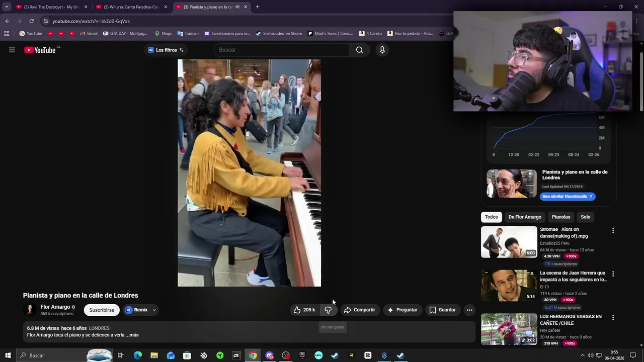Open Task View in taskbar
Viewport: 644px width, 362px height.
[x=121, y=355]
